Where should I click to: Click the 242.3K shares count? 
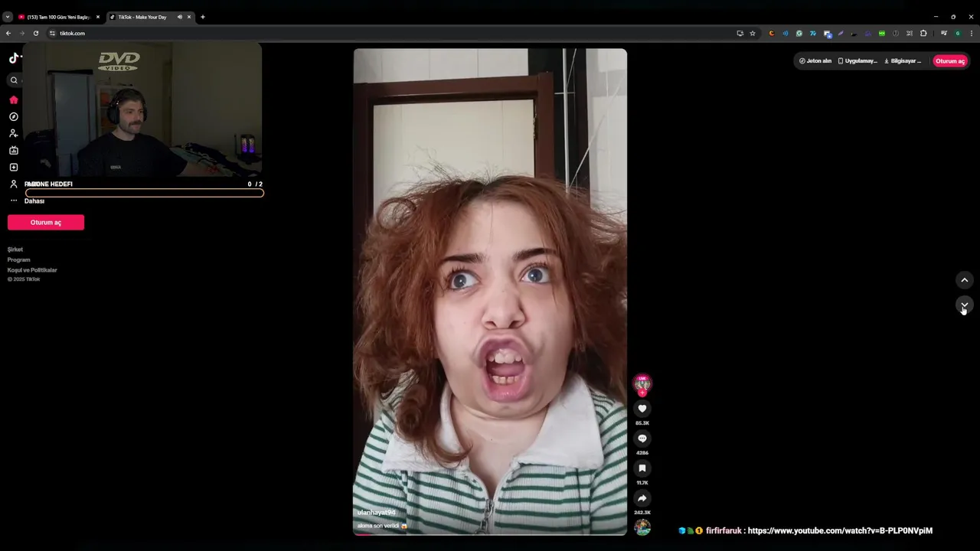[642, 513]
